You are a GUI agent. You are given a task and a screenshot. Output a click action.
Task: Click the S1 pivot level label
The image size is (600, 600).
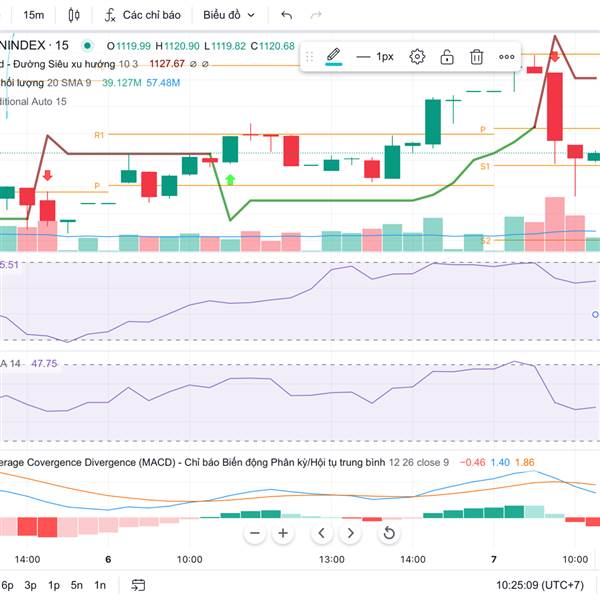485,166
